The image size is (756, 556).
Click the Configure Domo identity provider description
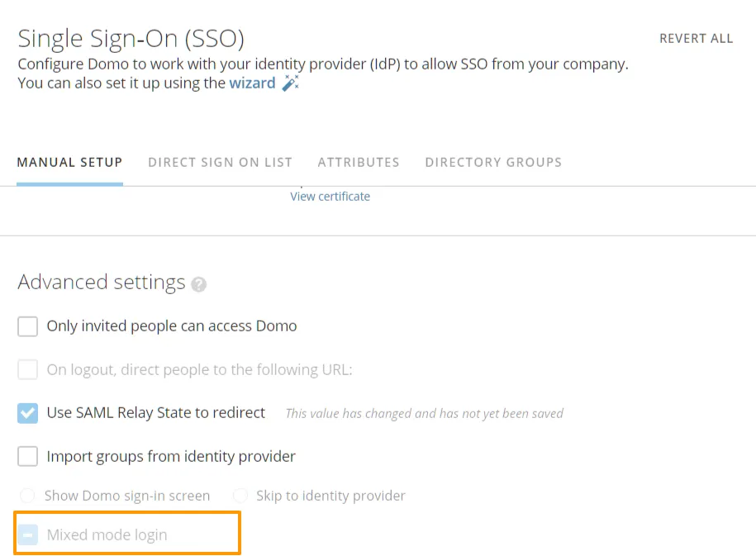(x=323, y=64)
